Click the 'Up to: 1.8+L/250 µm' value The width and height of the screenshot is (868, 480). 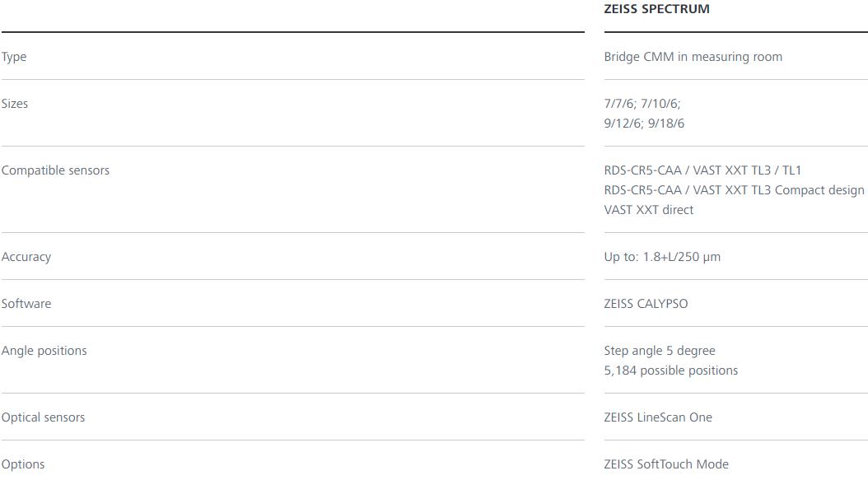[661, 257]
